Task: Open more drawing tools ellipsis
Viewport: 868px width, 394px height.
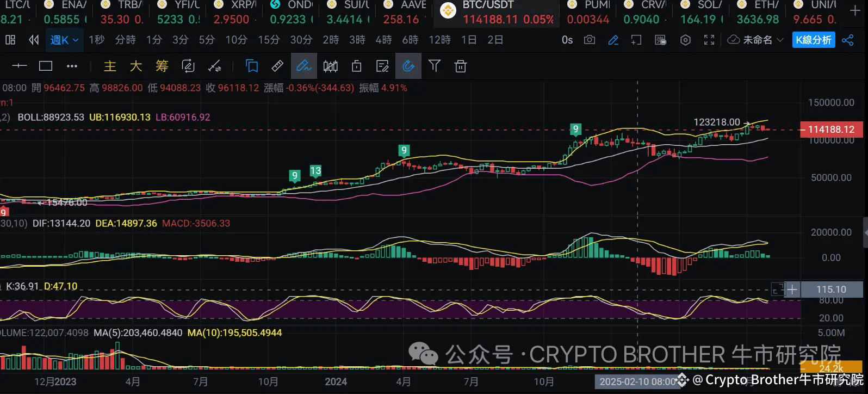Action: click(72, 66)
